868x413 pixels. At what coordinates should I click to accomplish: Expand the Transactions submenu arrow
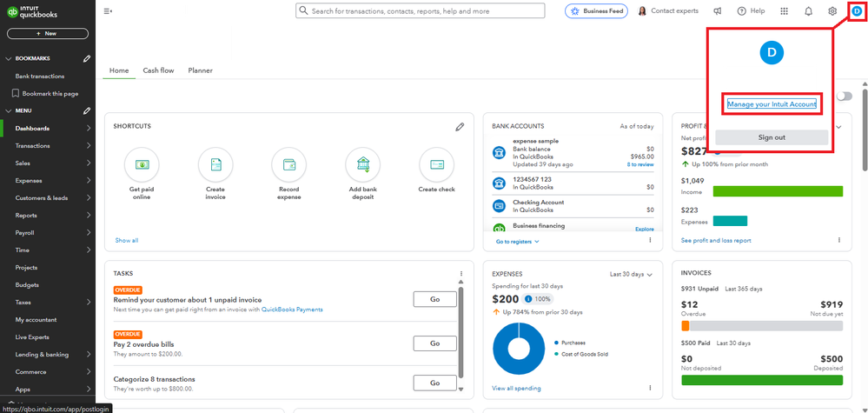coord(89,145)
